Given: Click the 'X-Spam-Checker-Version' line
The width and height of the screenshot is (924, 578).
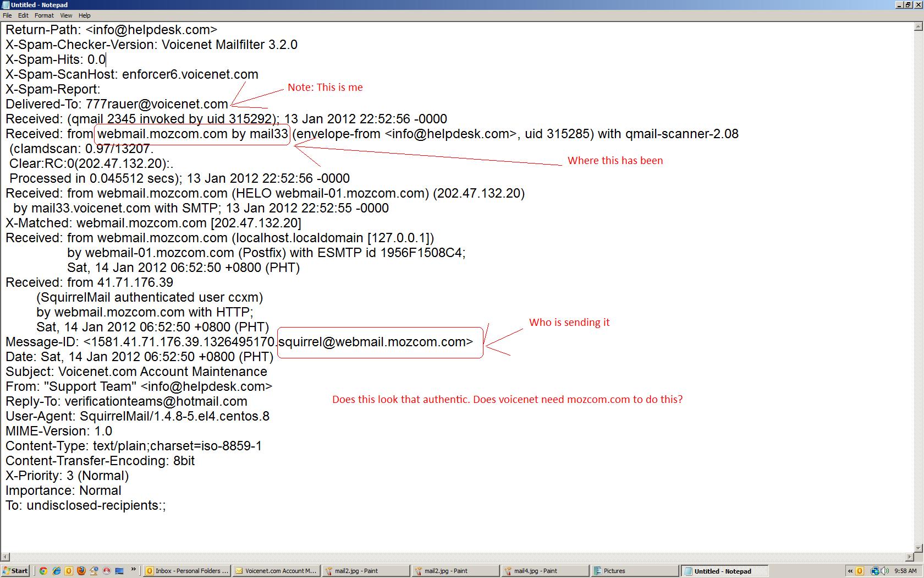Looking at the screenshot, I should (151, 45).
